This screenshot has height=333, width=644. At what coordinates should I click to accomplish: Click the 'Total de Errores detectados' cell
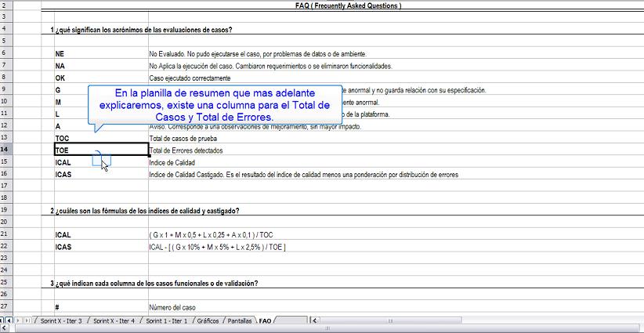tap(186, 150)
